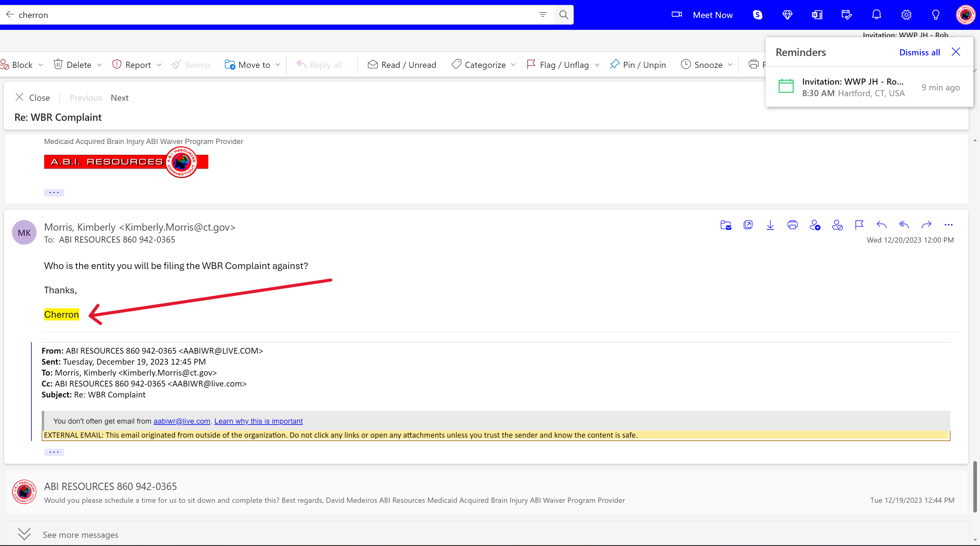Click Categorize in toolbar
The image size is (980, 546).
(479, 65)
